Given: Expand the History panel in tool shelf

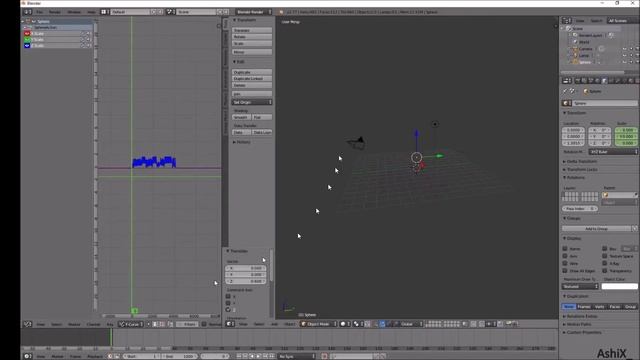Looking at the screenshot, I should [x=242, y=142].
